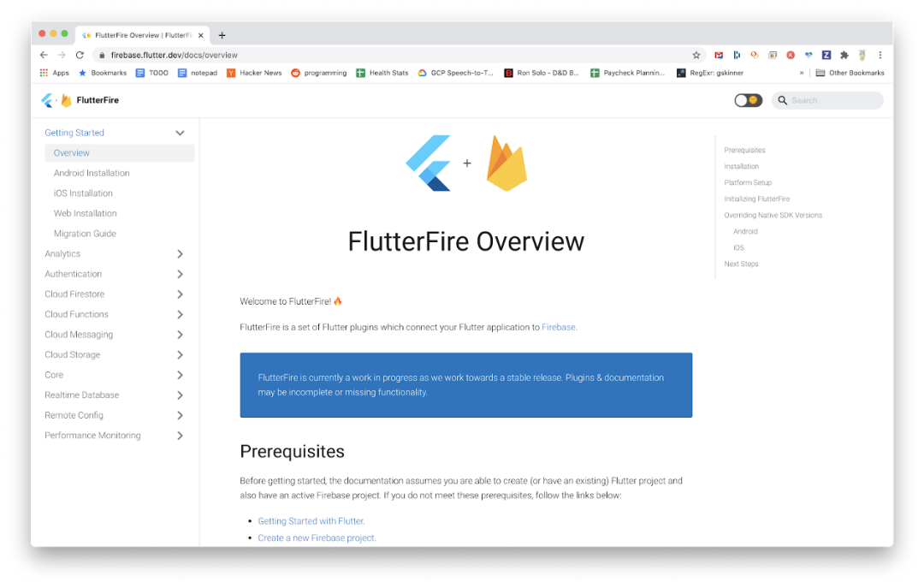Click the blue Z extension icon
924x588 pixels.
pyautogui.click(x=826, y=55)
